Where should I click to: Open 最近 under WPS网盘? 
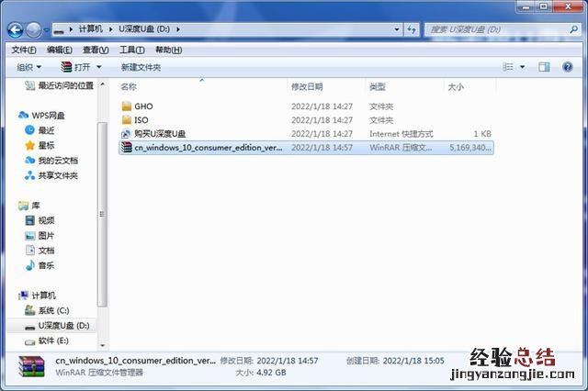[40, 130]
